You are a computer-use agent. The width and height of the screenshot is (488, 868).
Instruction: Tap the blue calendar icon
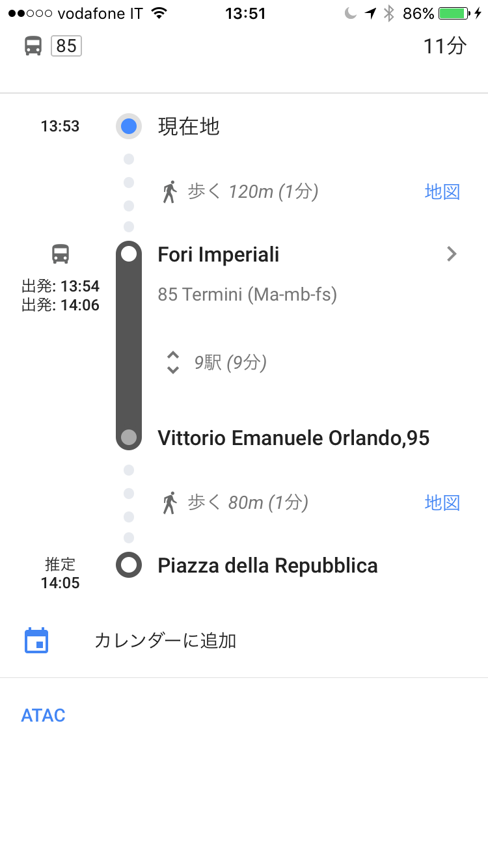(36, 641)
